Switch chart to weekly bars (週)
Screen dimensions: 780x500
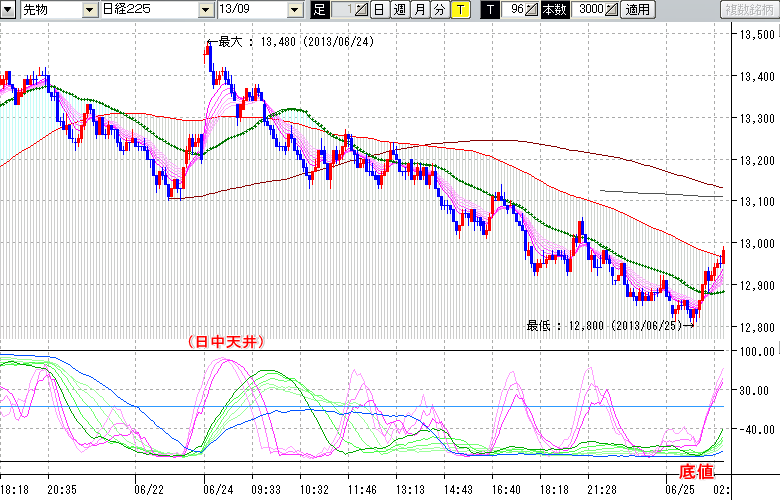tap(399, 10)
